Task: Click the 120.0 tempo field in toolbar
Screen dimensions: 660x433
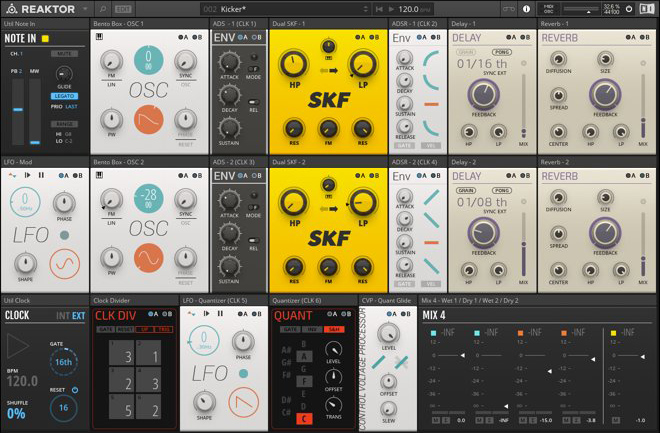Action: (410, 9)
